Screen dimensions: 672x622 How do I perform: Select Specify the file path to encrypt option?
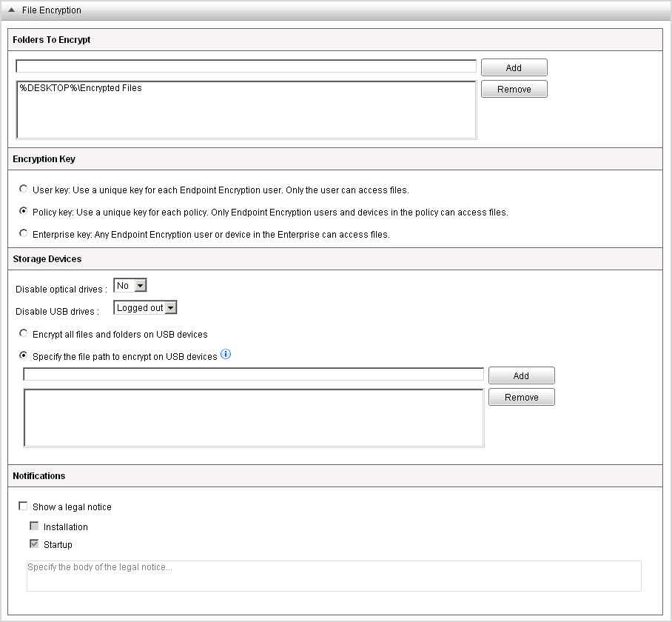(24, 356)
